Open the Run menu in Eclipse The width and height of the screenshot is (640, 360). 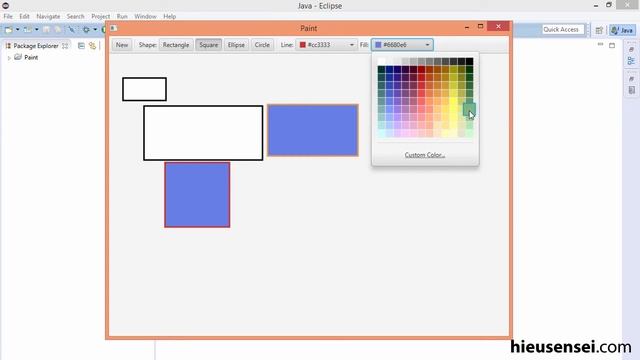(122, 16)
